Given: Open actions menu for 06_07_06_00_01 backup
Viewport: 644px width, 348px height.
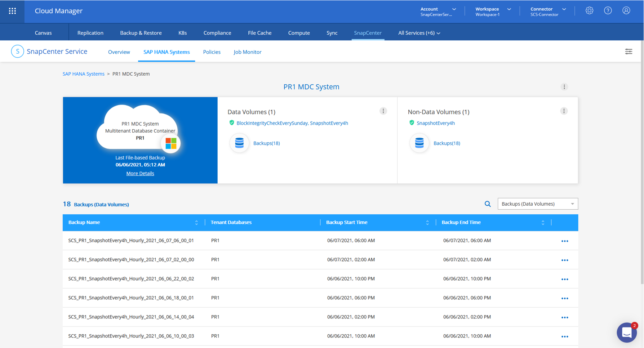Looking at the screenshot, I should pyautogui.click(x=564, y=241).
